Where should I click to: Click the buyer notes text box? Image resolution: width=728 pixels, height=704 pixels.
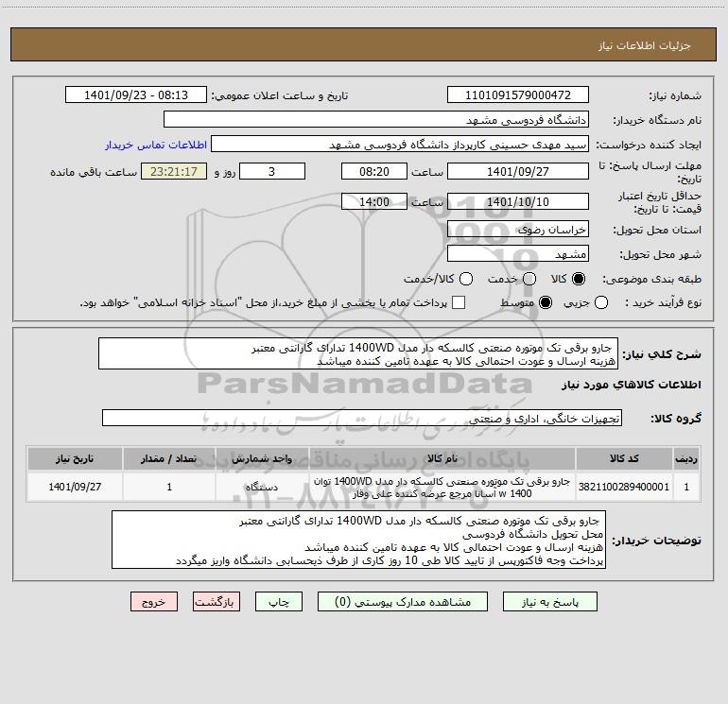[x=358, y=541]
